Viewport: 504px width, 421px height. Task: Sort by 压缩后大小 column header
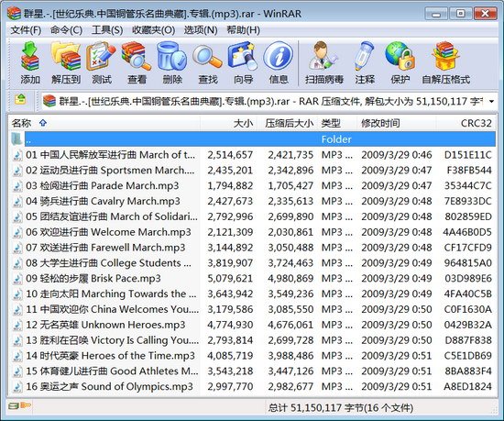(x=289, y=123)
